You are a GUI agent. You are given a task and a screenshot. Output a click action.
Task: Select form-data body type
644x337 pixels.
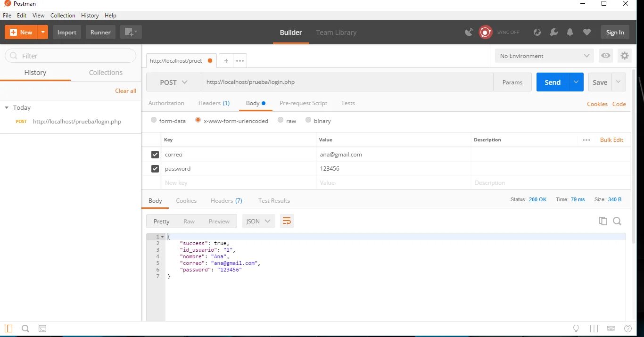click(154, 120)
